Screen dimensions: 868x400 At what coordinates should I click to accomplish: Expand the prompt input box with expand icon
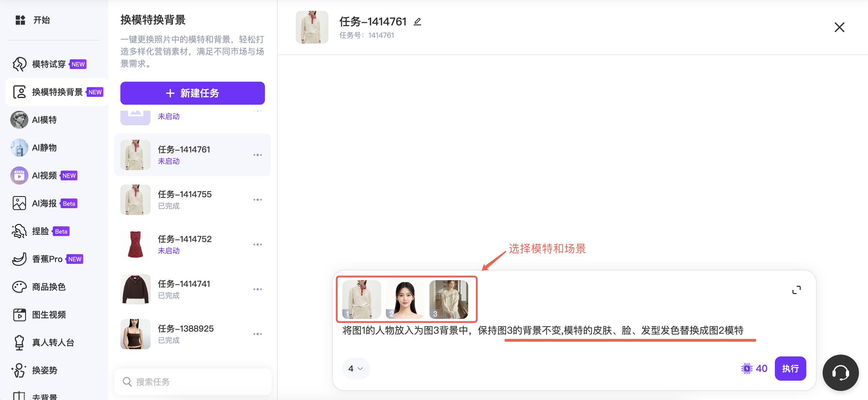(x=796, y=290)
